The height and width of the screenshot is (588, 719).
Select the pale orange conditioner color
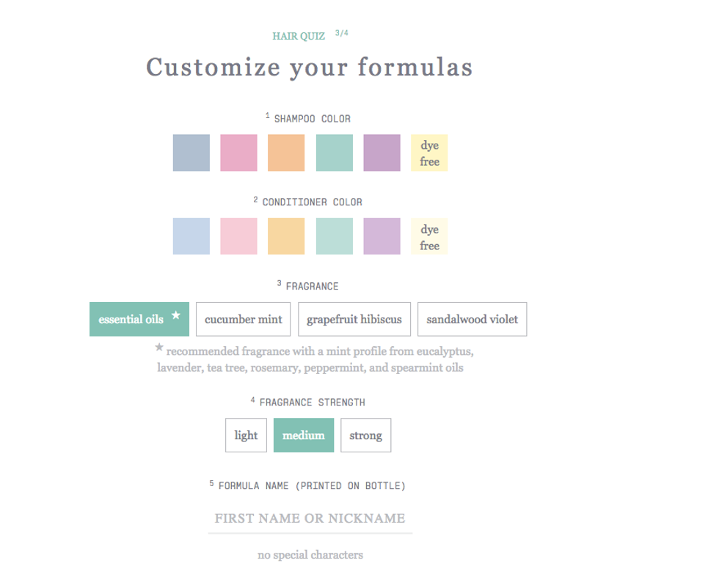click(286, 236)
